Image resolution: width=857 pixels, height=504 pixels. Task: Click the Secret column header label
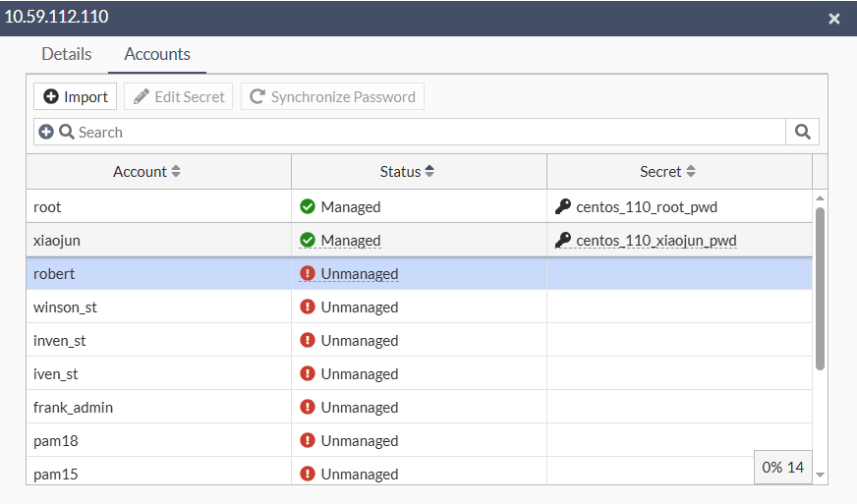(660, 172)
